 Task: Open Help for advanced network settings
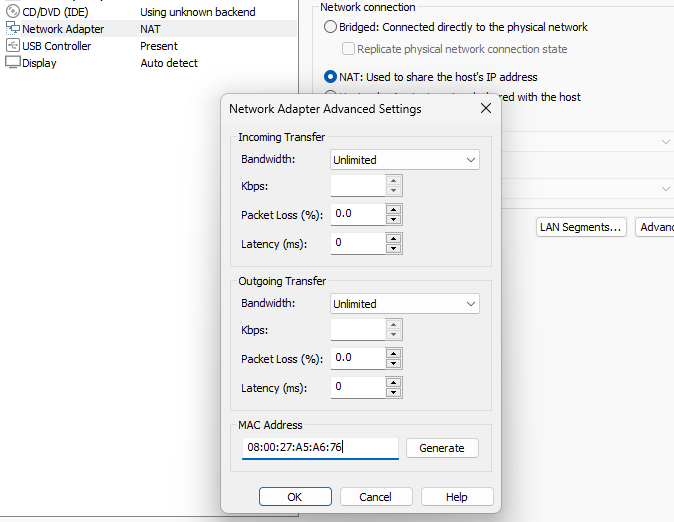tap(457, 497)
